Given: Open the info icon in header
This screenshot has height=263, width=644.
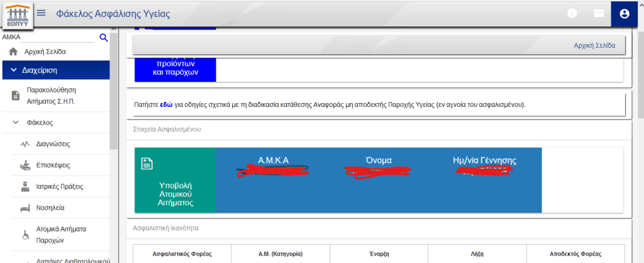Looking at the screenshot, I should pyautogui.click(x=572, y=13).
